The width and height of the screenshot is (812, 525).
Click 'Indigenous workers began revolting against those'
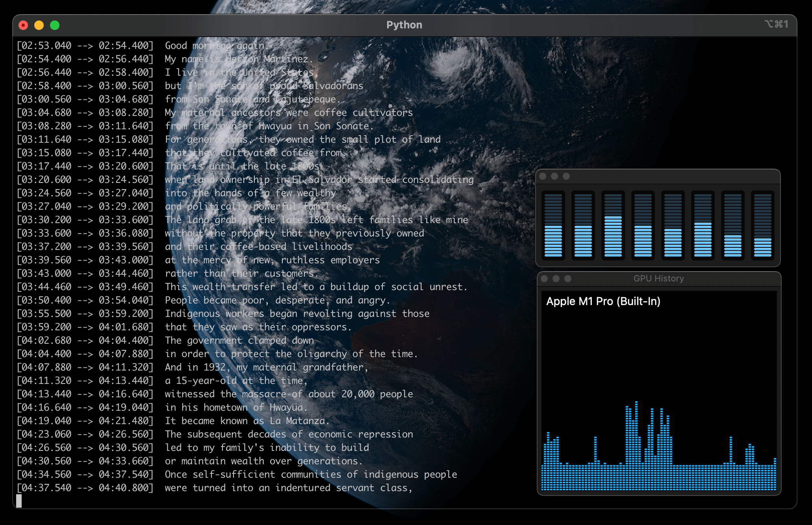297,314
